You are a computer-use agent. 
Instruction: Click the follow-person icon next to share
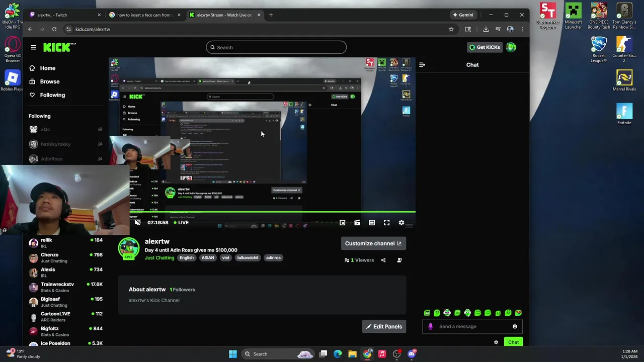(399, 260)
